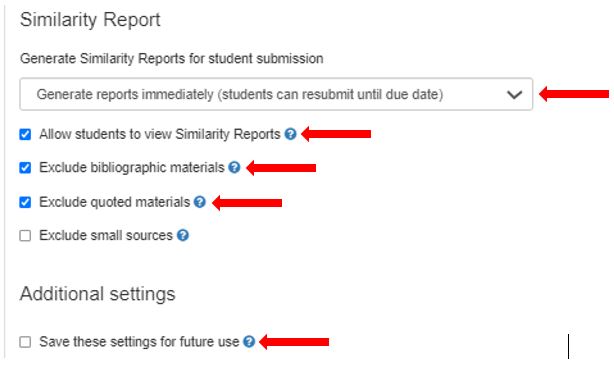Select Allow students to view Similarity Reports text
The width and height of the screenshot is (614, 374).
(x=160, y=134)
